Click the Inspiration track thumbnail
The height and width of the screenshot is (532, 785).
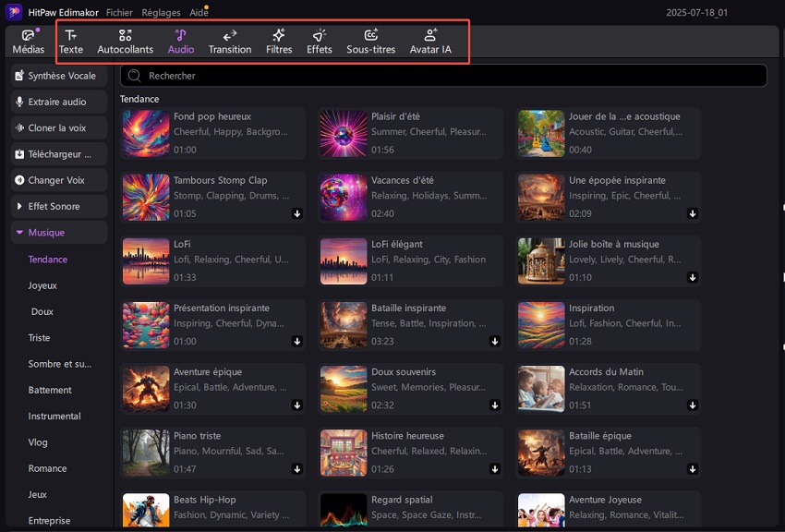(541, 325)
